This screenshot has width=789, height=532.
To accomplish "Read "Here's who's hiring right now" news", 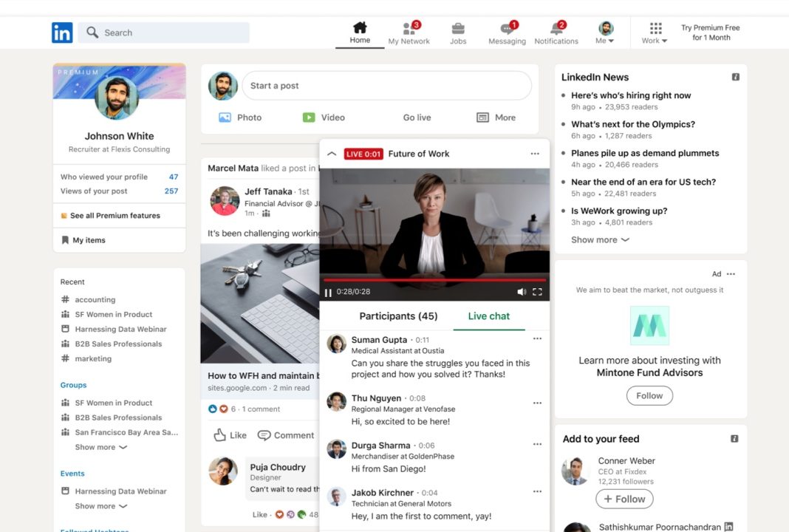I will click(x=631, y=95).
